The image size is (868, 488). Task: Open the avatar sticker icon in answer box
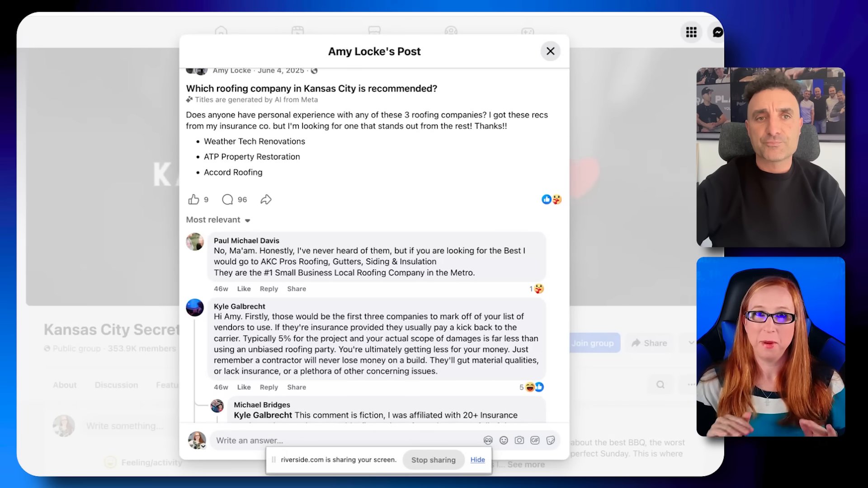click(488, 440)
